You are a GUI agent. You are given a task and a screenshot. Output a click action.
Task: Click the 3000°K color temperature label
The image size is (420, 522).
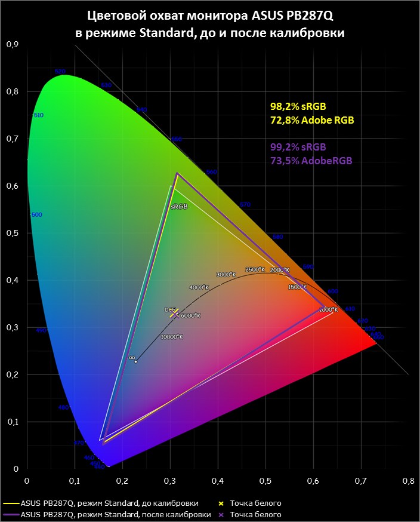click(226, 275)
